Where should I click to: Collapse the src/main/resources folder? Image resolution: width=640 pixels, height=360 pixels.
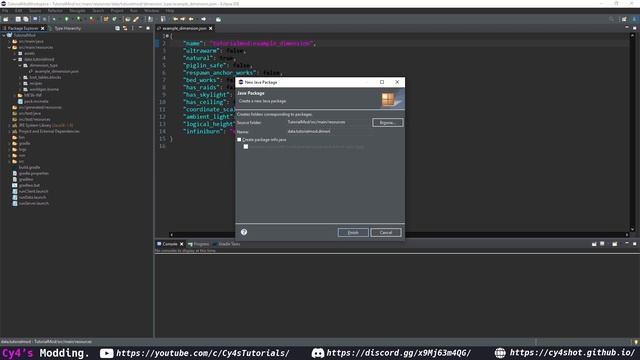9,47
